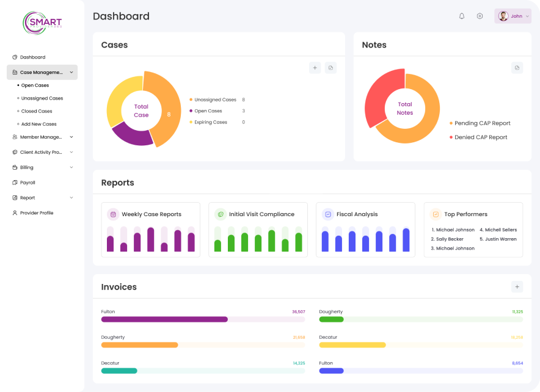Select the Payroll icon in the sidebar
The width and height of the screenshot is (540, 392).
pos(15,182)
